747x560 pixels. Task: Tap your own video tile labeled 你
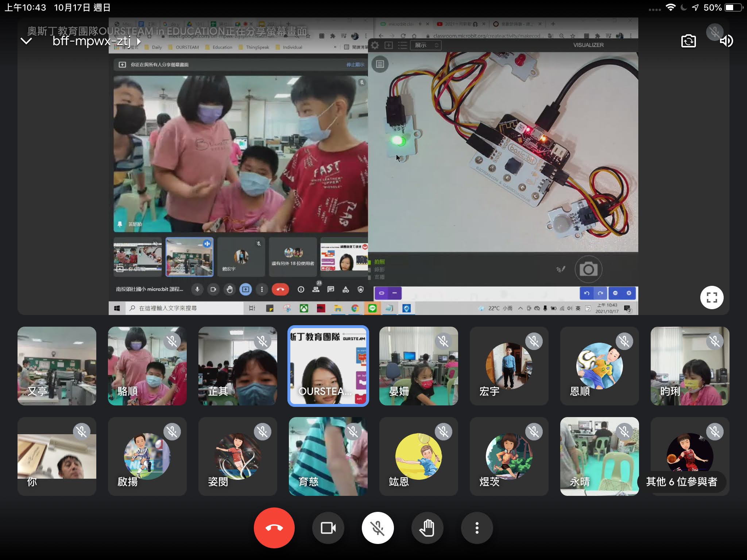click(57, 456)
